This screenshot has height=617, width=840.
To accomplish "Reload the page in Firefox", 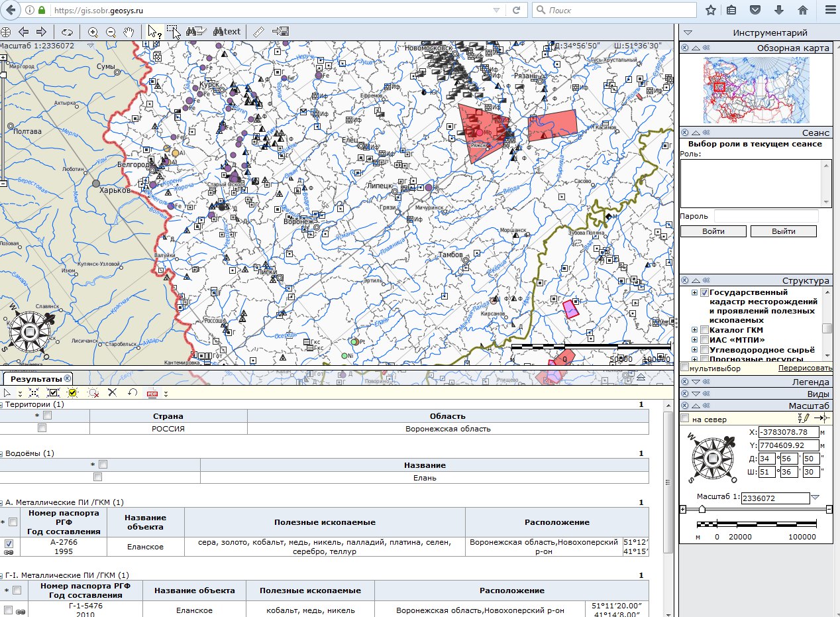I will coord(515,10).
